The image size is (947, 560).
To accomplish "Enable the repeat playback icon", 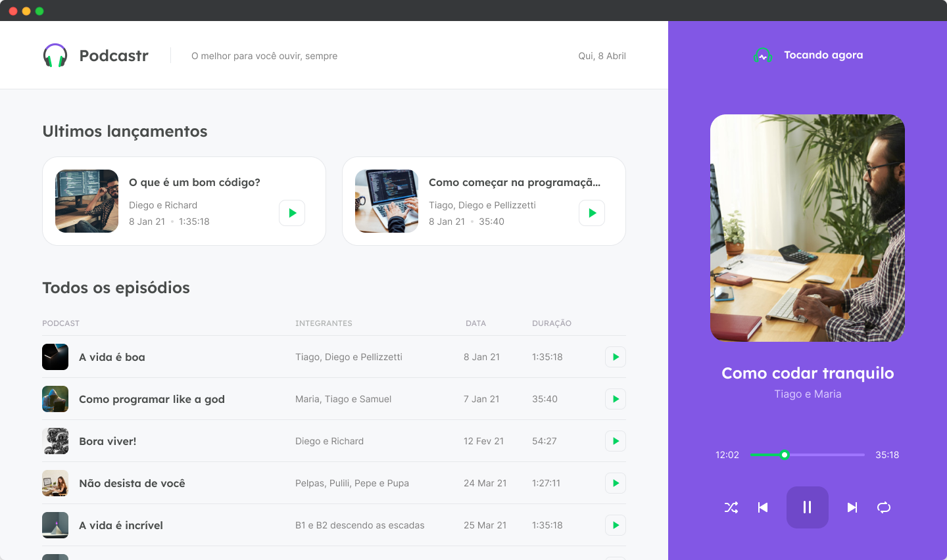I will pos(883,507).
